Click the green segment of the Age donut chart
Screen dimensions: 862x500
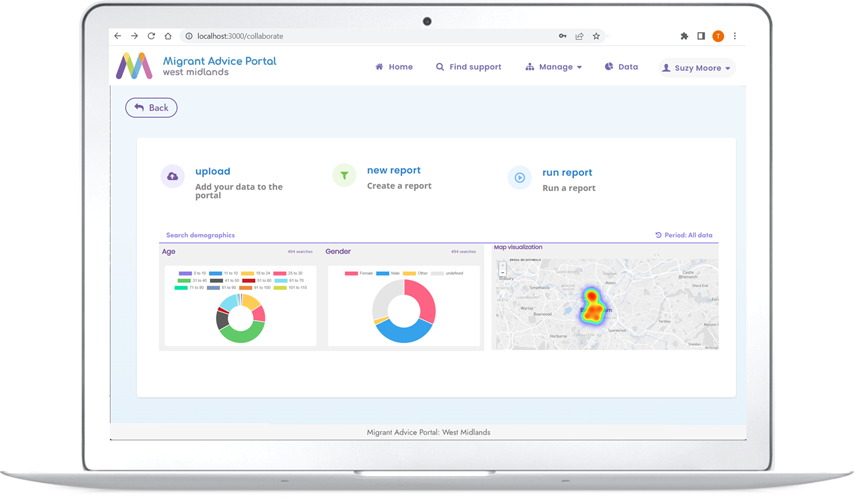point(242,335)
